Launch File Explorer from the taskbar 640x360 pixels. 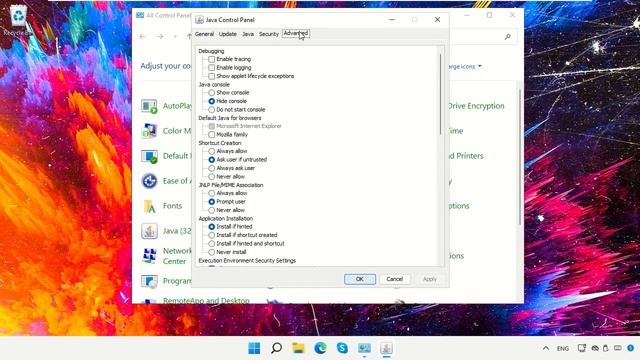tap(298, 348)
